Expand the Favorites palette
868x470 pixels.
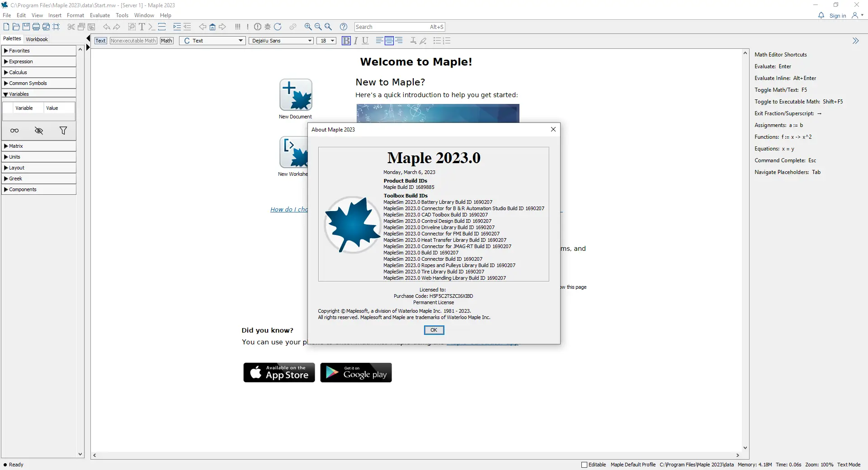pos(39,51)
